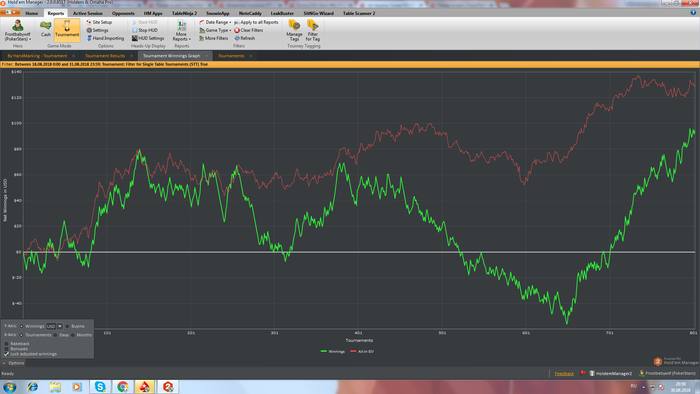Click the green Winnings legend swatch
Viewport: 700px width, 394px height.
[x=324, y=352]
